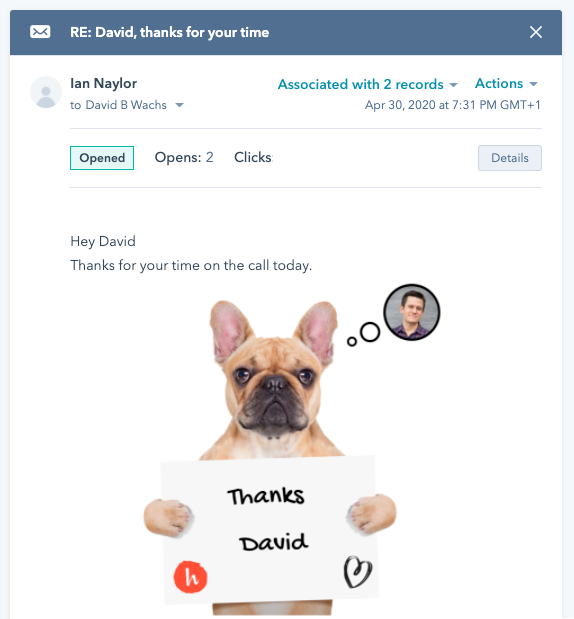Viewport: 574px width, 619px height.
Task: Click the sender name Ian Naylor
Action: pyautogui.click(x=103, y=83)
